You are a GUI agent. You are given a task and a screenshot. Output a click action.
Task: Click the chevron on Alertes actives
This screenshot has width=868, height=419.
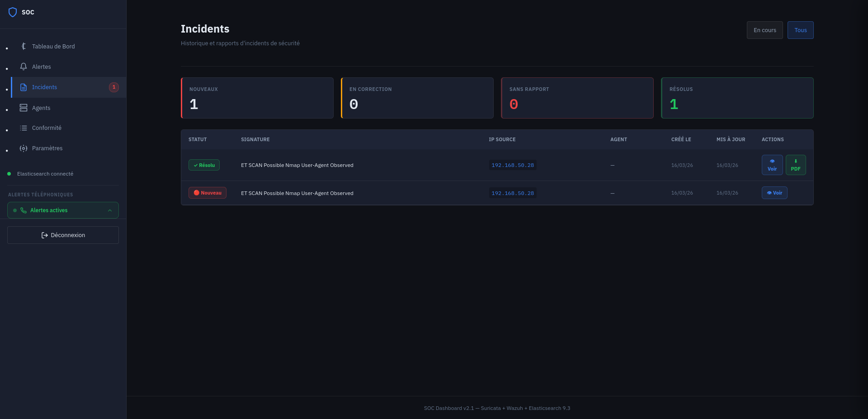[110, 210]
